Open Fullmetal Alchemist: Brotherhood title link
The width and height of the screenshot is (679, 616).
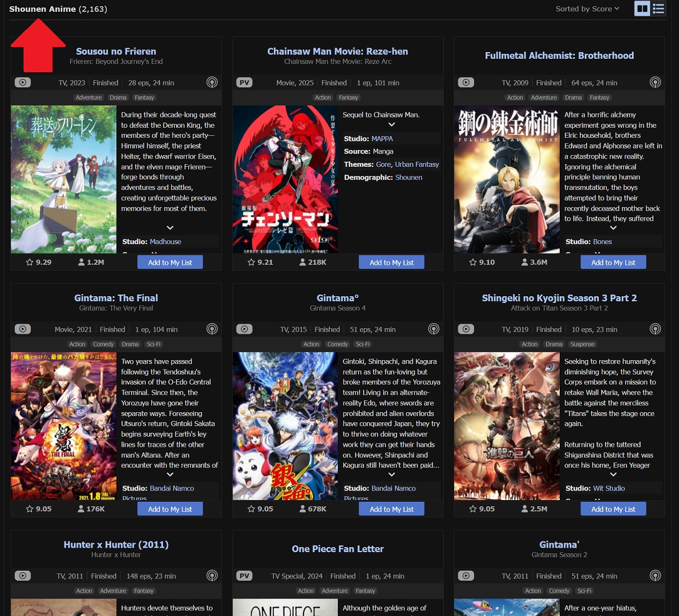[559, 55]
